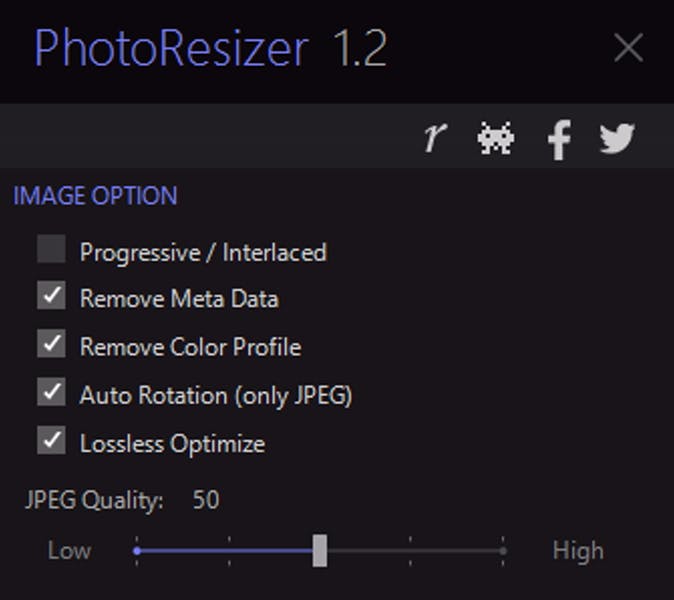The width and height of the screenshot is (674, 600).
Task: Open the Facebook icon link
Action: 559,140
